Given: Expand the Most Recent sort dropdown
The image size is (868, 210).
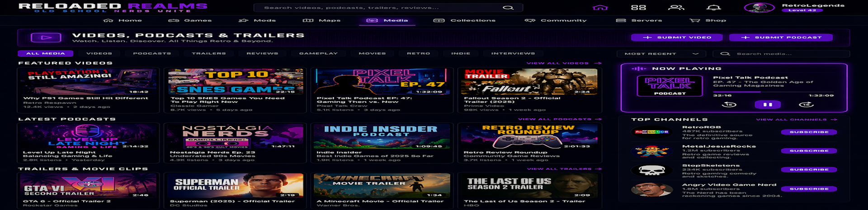Looking at the screenshot, I should (x=662, y=54).
